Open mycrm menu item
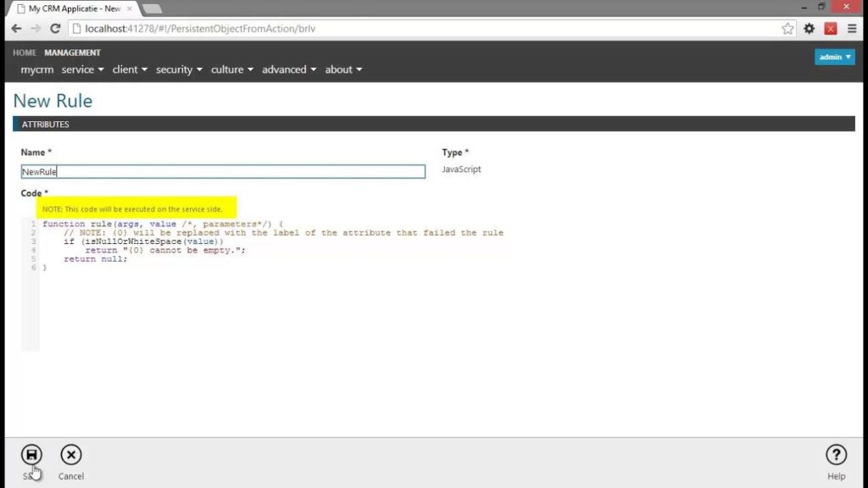868x488 pixels. pyautogui.click(x=37, y=69)
